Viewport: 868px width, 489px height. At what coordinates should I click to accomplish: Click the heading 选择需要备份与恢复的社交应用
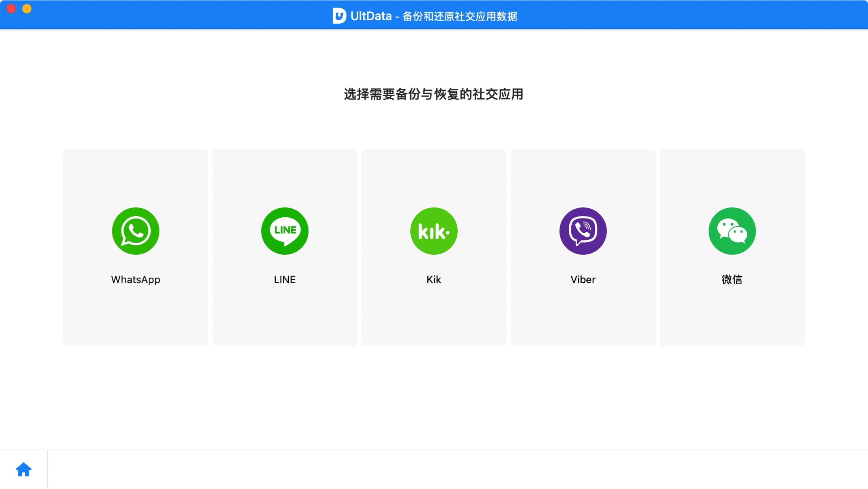coord(433,94)
